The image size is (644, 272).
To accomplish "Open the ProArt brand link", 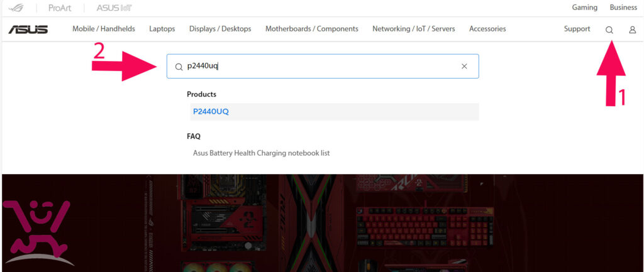I will pyautogui.click(x=60, y=8).
